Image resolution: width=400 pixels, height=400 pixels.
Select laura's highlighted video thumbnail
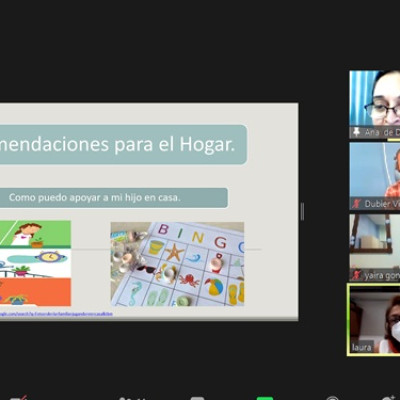click(374, 320)
